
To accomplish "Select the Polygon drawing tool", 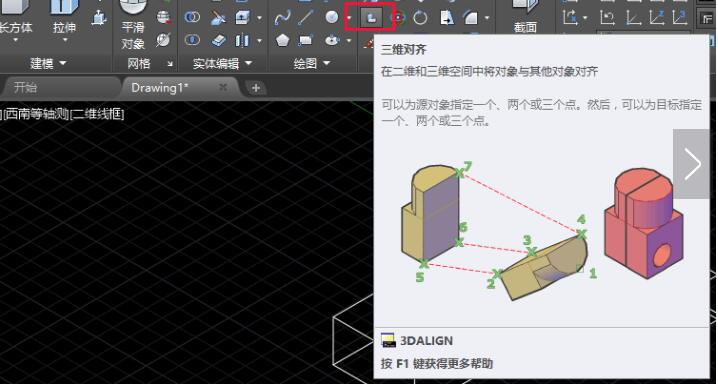I will [283, 40].
